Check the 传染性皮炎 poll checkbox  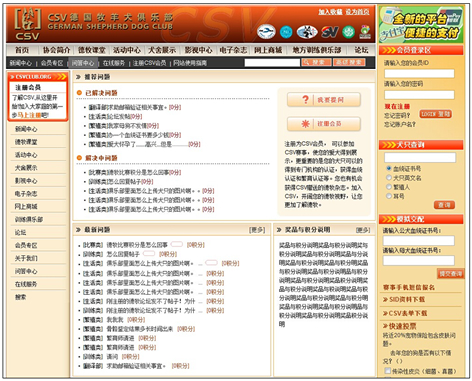click(x=388, y=371)
